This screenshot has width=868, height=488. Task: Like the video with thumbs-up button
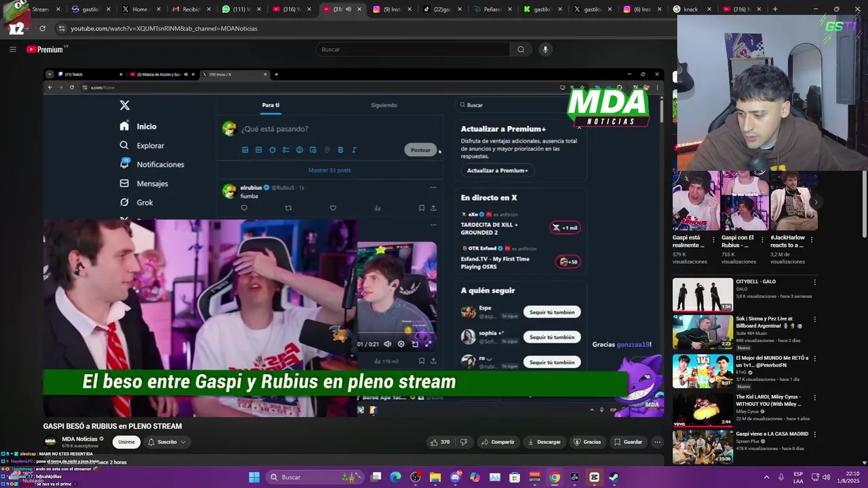439,442
